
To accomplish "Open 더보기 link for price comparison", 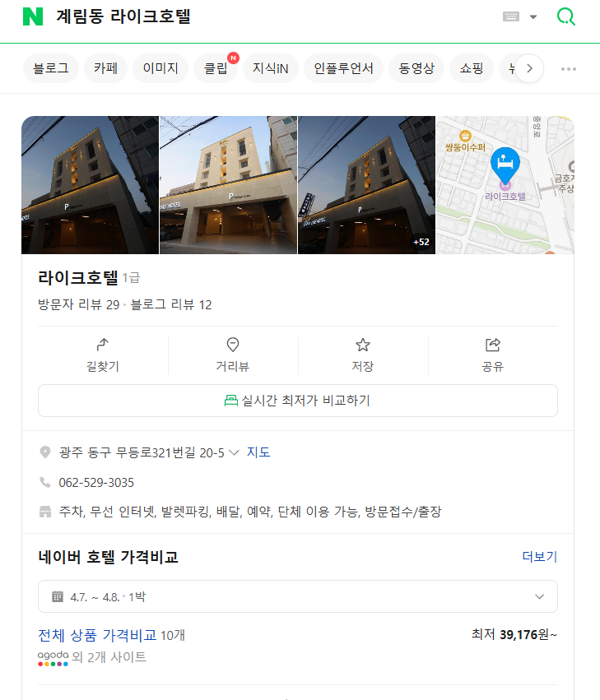I will coord(539,557).
